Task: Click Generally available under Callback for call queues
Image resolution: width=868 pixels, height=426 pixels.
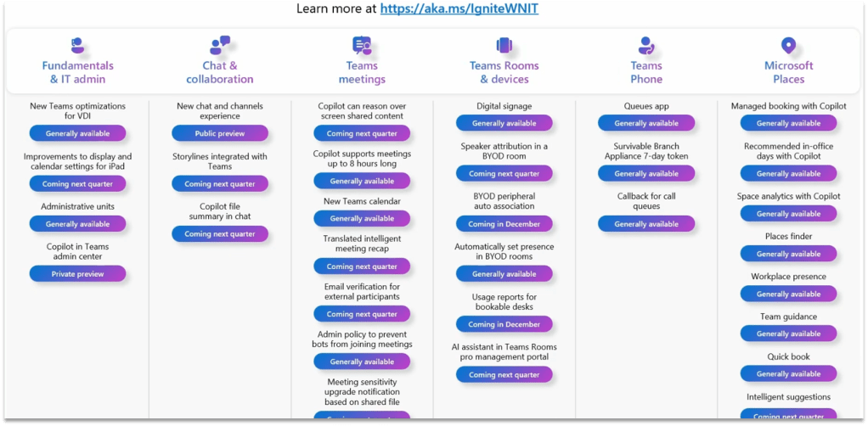Action: click(x=646, y=224)
